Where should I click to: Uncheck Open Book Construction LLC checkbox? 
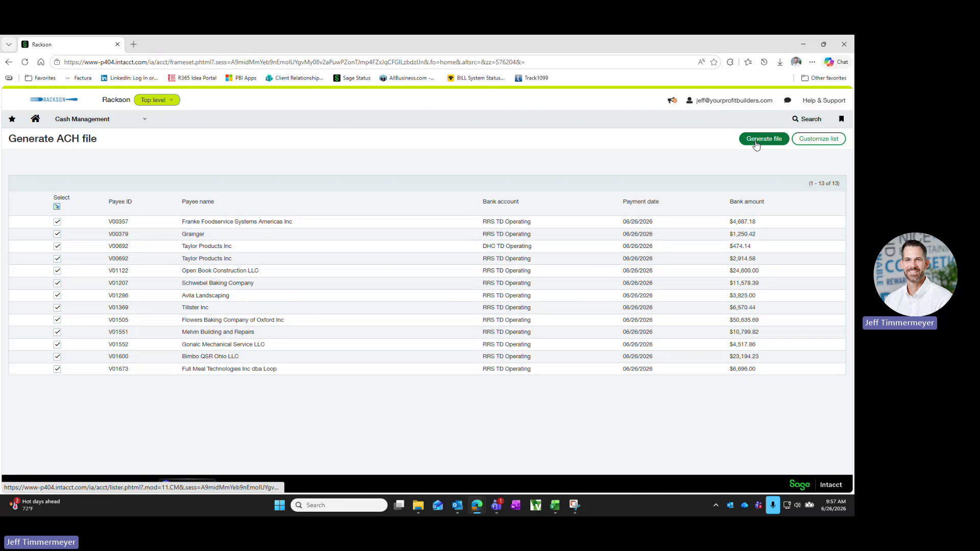(x=57, y=271)
